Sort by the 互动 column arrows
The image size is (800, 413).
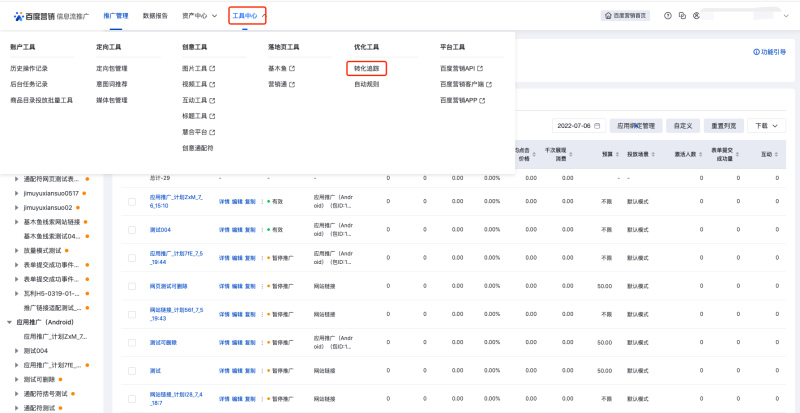(x=777, y=154)
